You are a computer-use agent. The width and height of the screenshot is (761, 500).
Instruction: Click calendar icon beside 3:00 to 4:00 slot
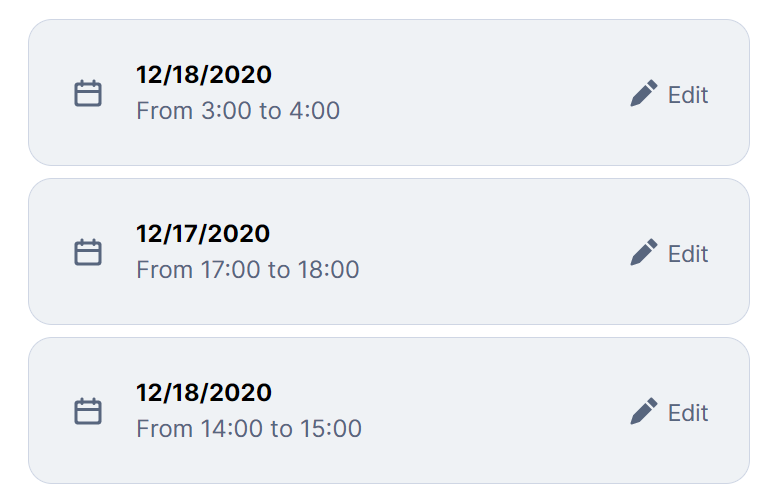[x=88, y=93]
